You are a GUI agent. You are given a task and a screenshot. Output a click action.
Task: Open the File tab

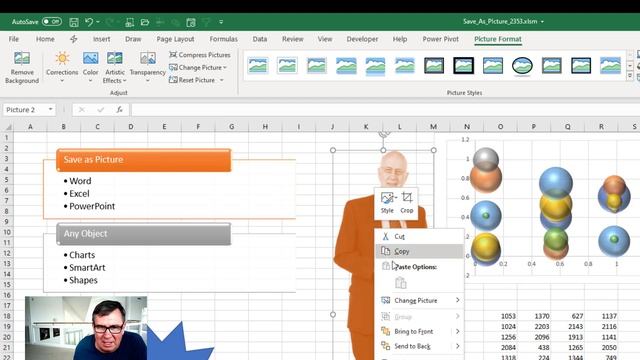pyautogui.click(x=14, y=39)
